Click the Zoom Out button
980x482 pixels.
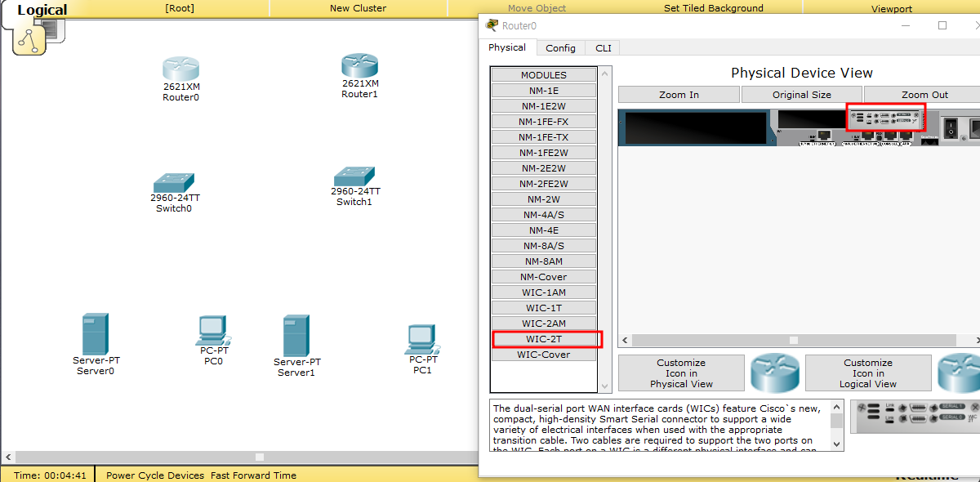click(923, 95)
